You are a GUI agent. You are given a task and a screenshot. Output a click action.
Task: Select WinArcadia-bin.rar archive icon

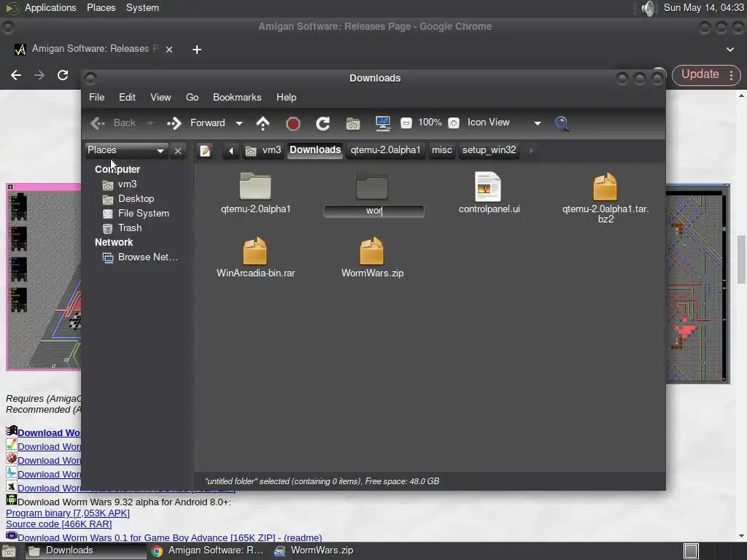255,251
